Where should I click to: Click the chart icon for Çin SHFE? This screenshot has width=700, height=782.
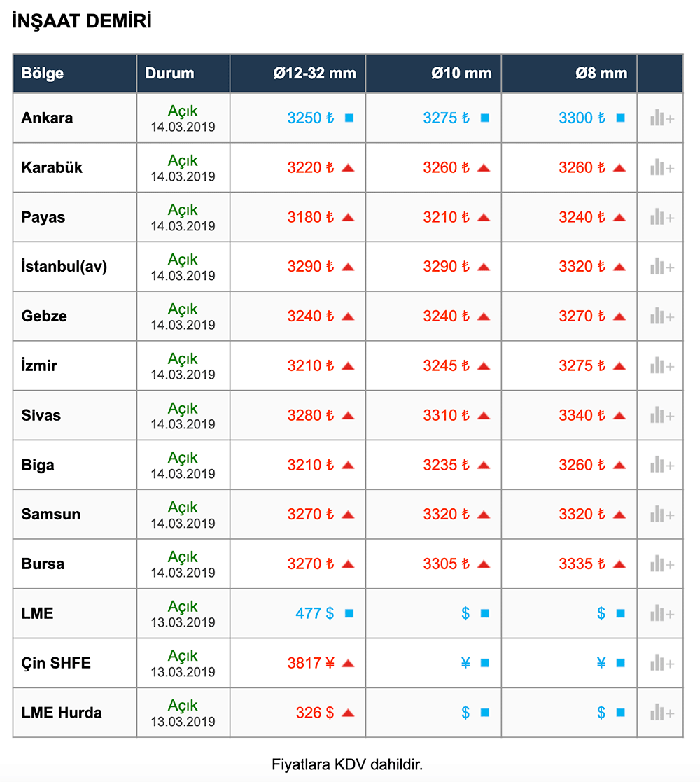tap(661, 664)
